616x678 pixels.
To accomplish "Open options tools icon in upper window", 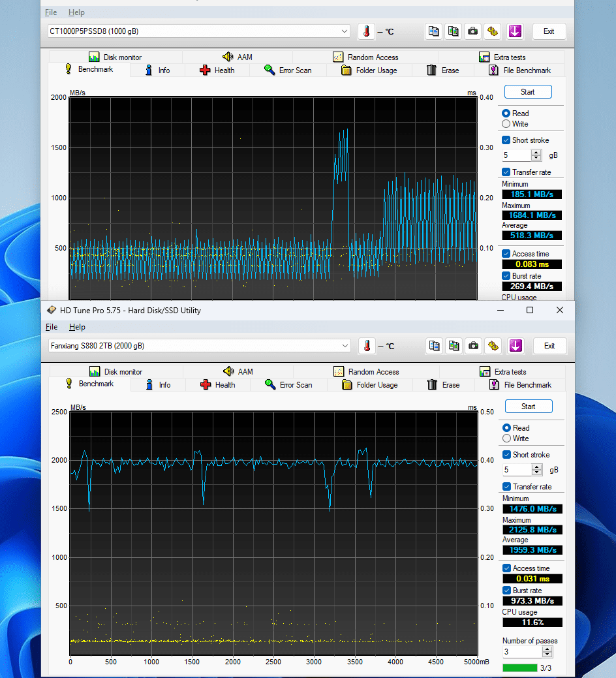I will [x=493, y=31].
